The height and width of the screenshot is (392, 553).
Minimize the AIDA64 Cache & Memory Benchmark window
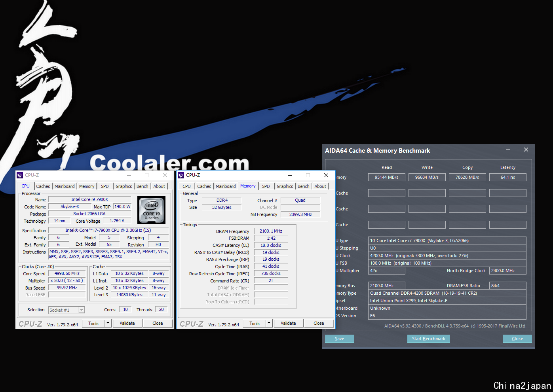[508, 150]
